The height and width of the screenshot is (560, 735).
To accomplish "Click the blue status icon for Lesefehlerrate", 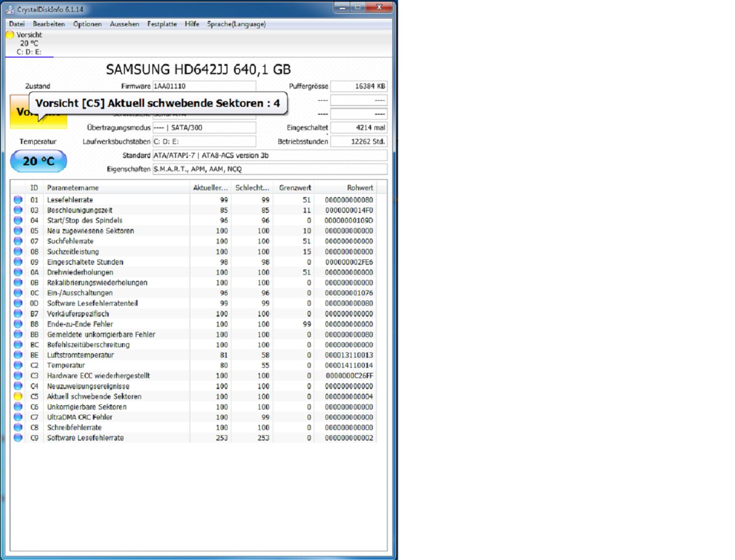I will pos(18,199).
